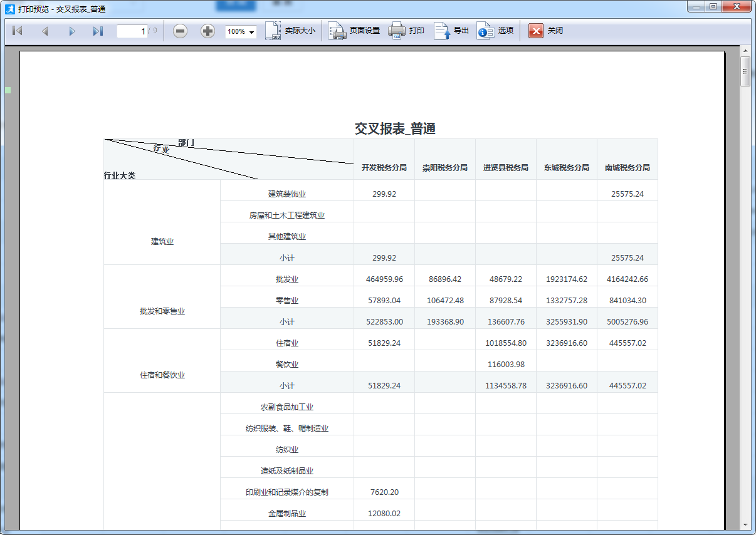Image resolution: width=756 pixels, height=535 pixels.
Task: Jump to the last page
Action: point(98,31)
